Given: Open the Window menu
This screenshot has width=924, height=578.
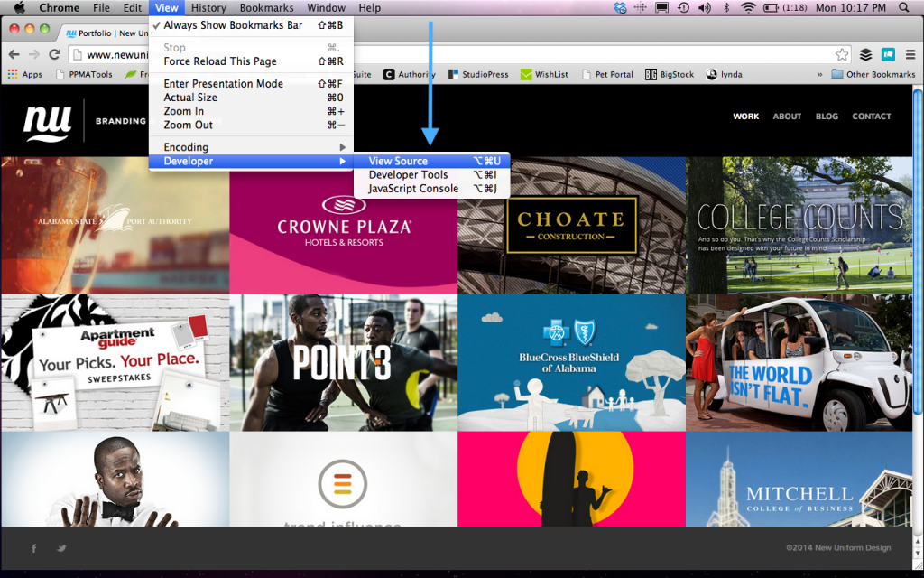Looking at the screenshot, I should point(326,7).
